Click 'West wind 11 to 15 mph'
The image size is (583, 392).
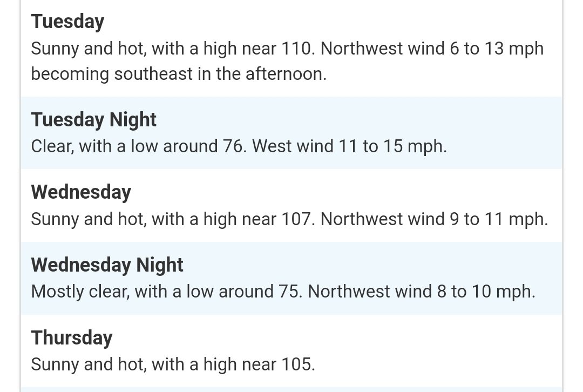tap(349, 146)
